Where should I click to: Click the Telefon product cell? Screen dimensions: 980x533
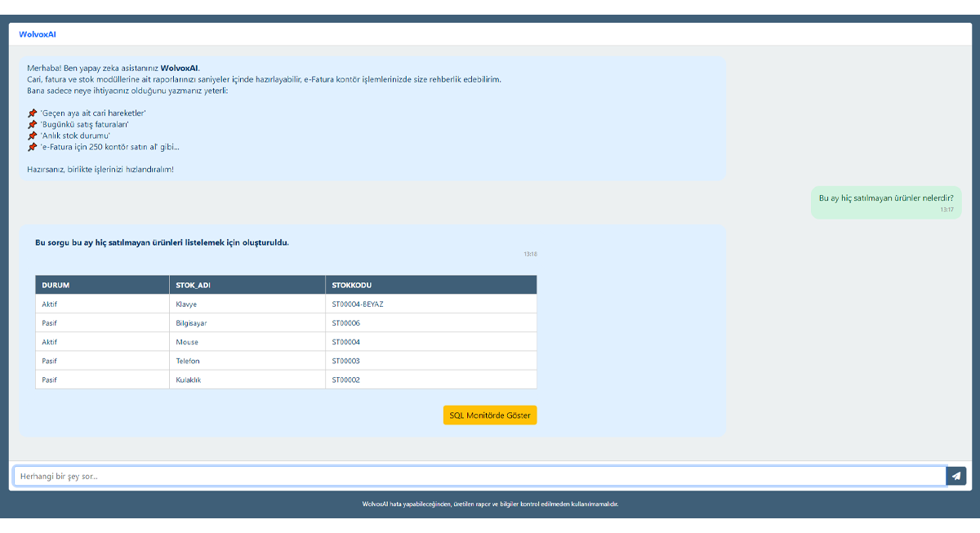click(x=188, y=361)
